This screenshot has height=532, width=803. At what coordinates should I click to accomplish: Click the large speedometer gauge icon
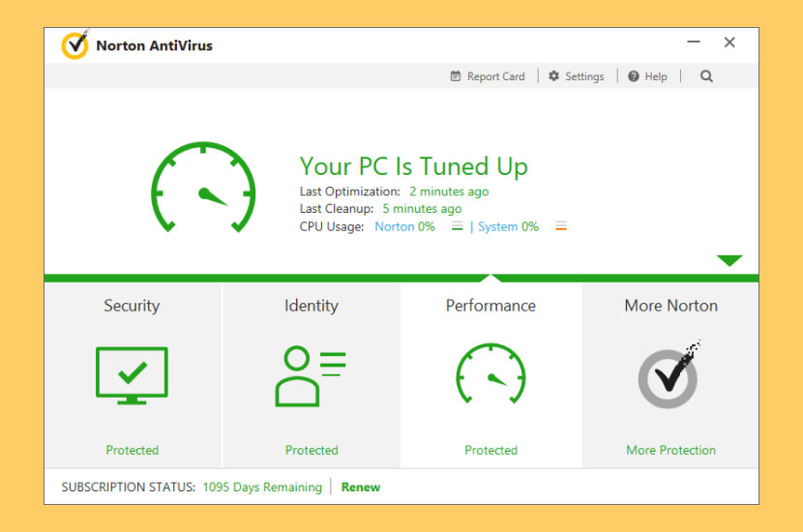203,187
